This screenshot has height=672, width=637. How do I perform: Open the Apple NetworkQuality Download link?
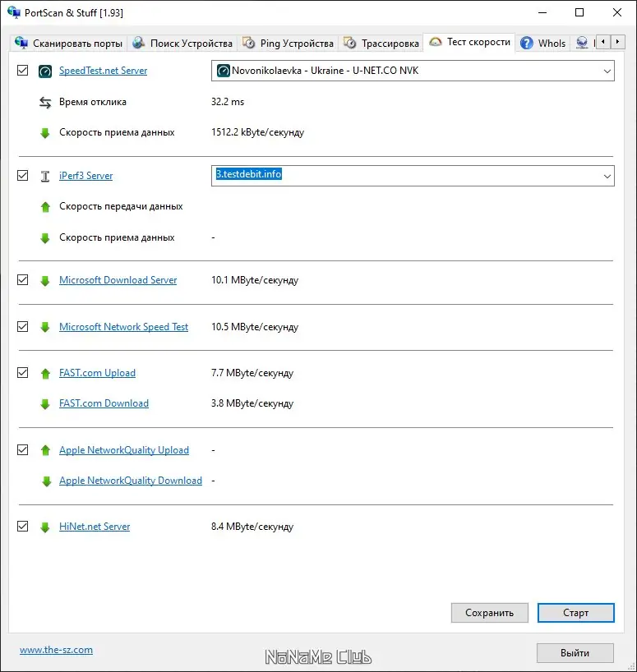click(131, 481)
